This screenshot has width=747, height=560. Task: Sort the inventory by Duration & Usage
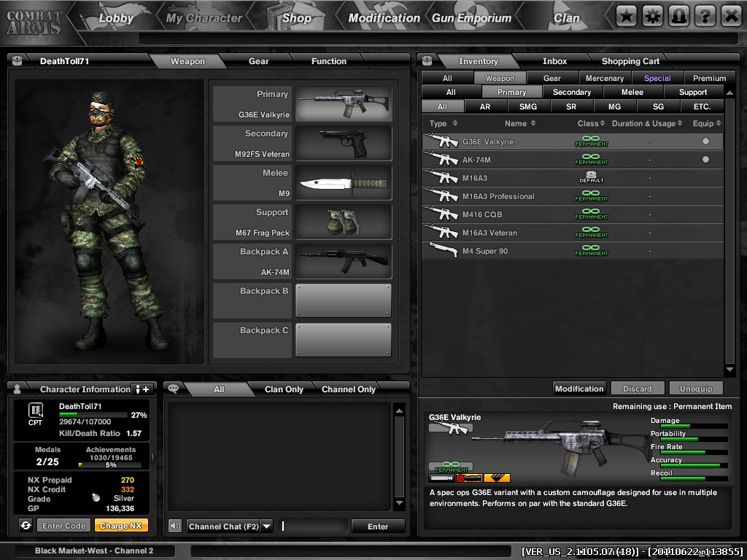647,123
